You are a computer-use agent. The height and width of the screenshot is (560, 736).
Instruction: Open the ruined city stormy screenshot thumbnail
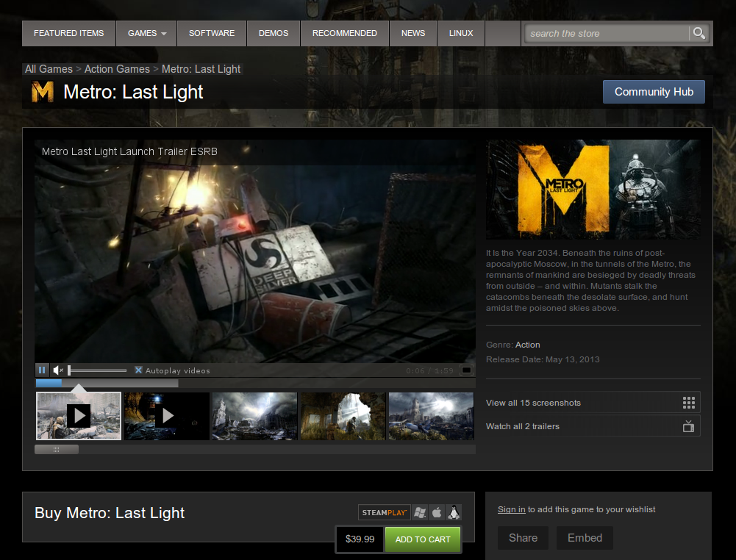coord(255,416)
